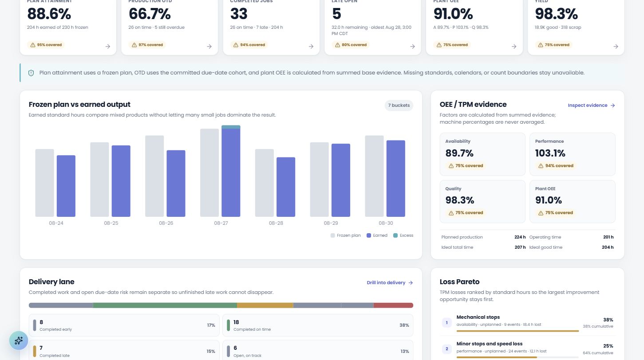Screen dimensions: 644x360
Task: Open the Yield card arrow
Action: (x=616, y=46)
